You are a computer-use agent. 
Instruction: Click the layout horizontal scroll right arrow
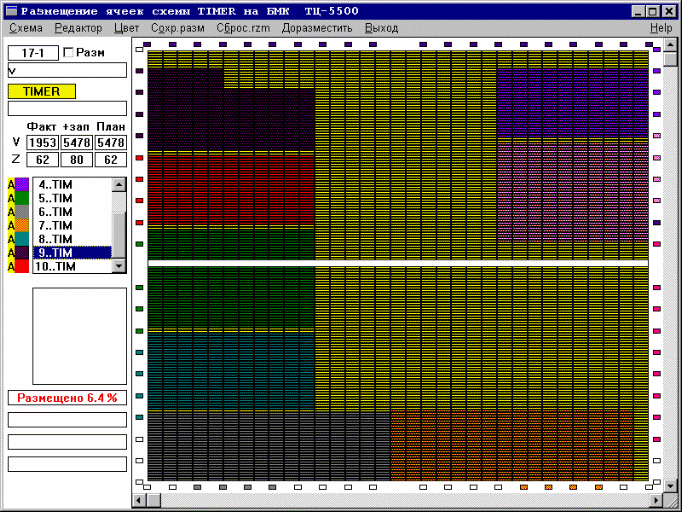(656, 500)
